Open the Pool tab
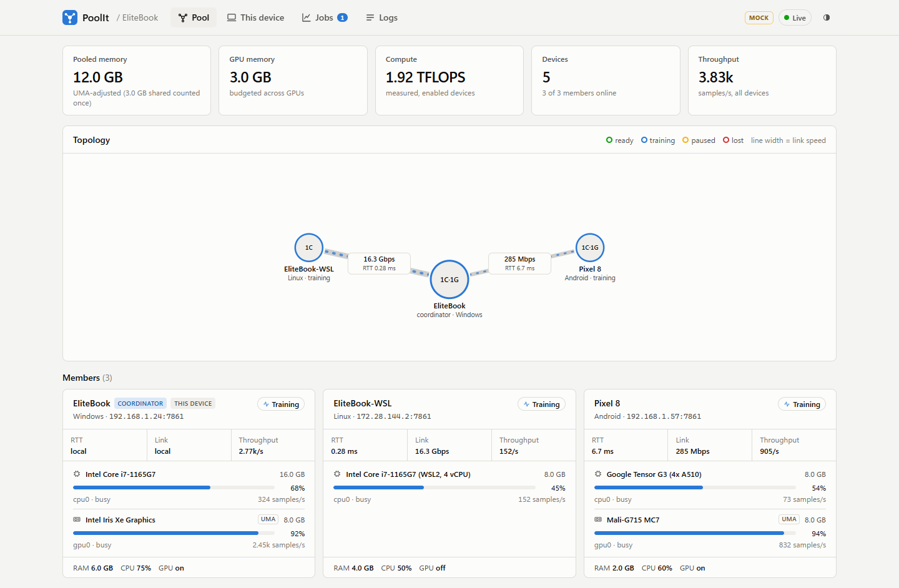Image resolution: width=899 pixels, height=588 pixels. click(x=194, y=17)
